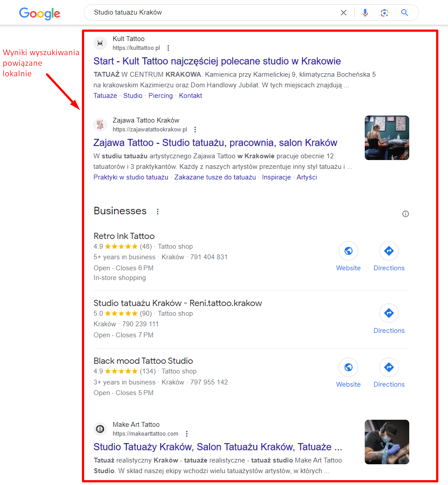Image resolution: width=448 pixels, height=485 pixels.
Task: Open the Retro Ink Tattoo listing
Action: 124,236
